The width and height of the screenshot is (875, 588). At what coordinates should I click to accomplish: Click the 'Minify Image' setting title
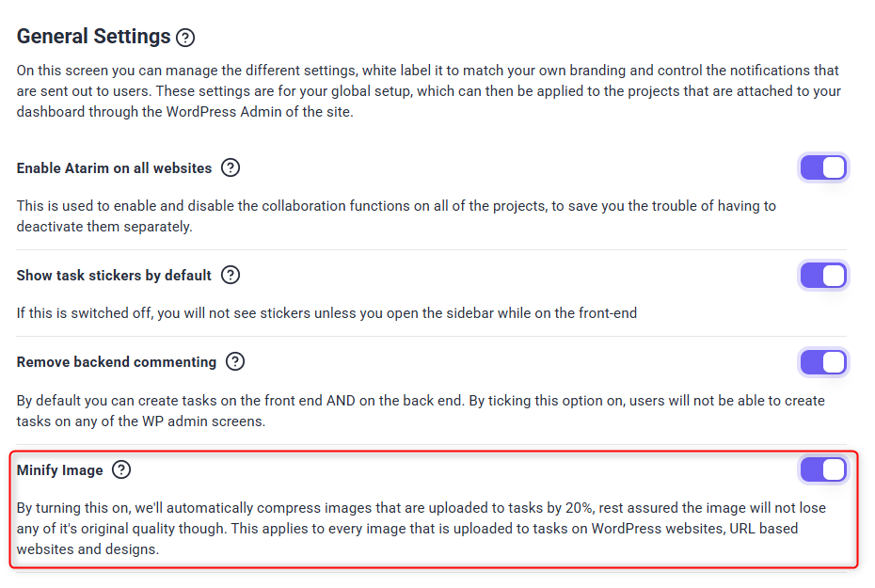click(x=59, y=470)
